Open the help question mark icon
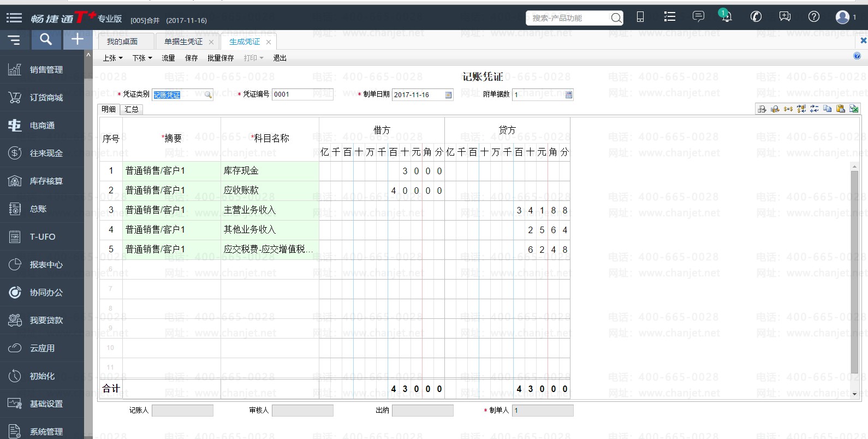The width and height of the screenshot is (868, 439). coord(813,17)
